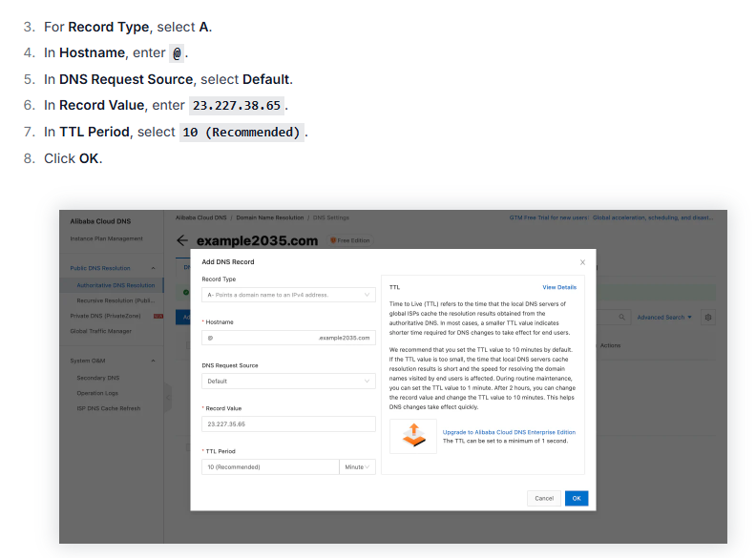
Task: Click the Hostname input field
Action: click(288, 338)
